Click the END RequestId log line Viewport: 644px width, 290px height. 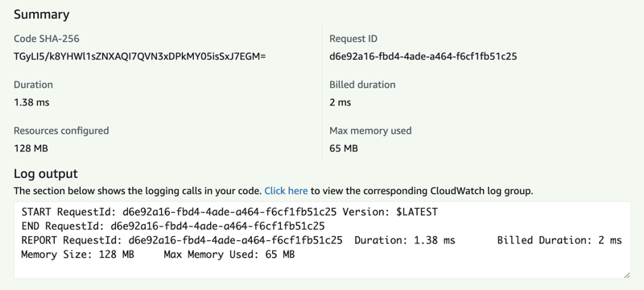(173, 226)
